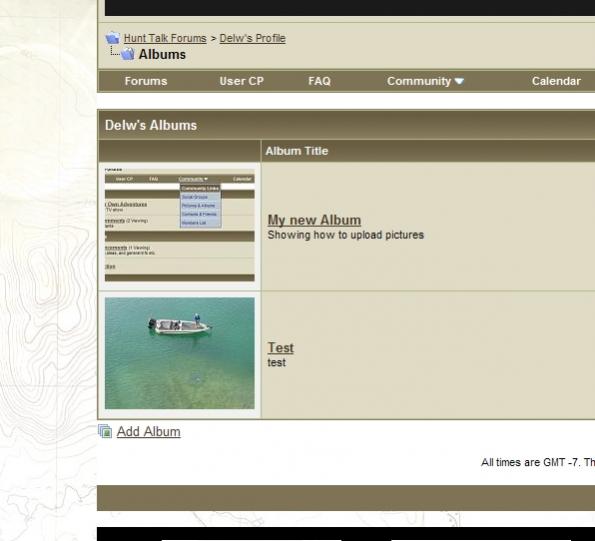Open the forum screenshot album thumbnail
Viewport: 595px width, 541px height.
tap(179, 225)
